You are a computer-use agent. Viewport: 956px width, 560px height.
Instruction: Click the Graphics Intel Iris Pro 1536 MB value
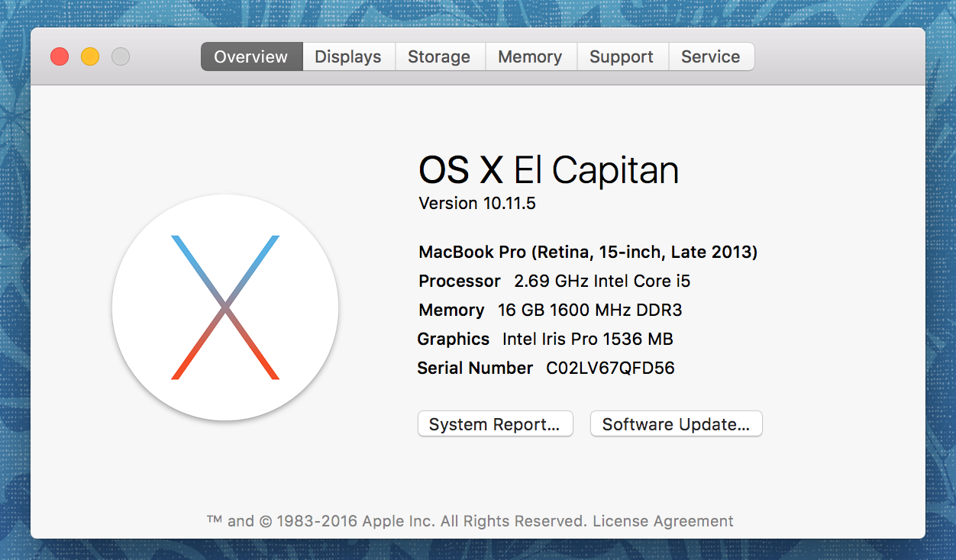(588, 339)
